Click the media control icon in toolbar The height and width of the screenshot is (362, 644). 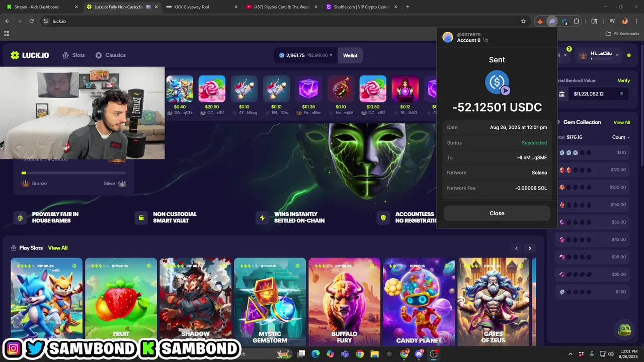click(x=612, y=21)
